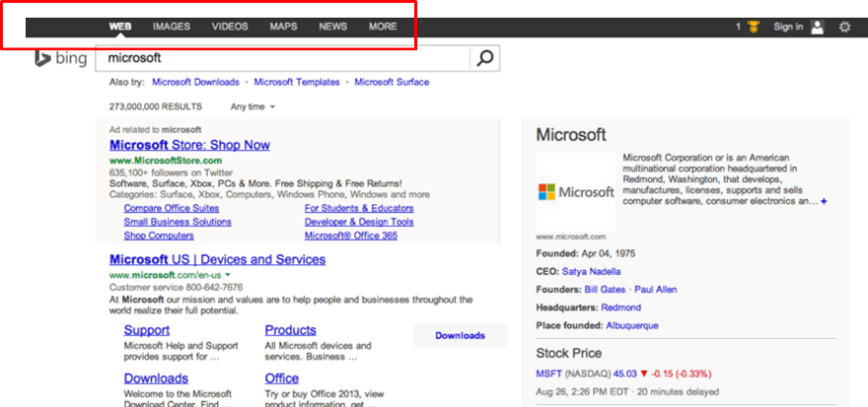Click the search magnifier button

[x=484, y=58]
